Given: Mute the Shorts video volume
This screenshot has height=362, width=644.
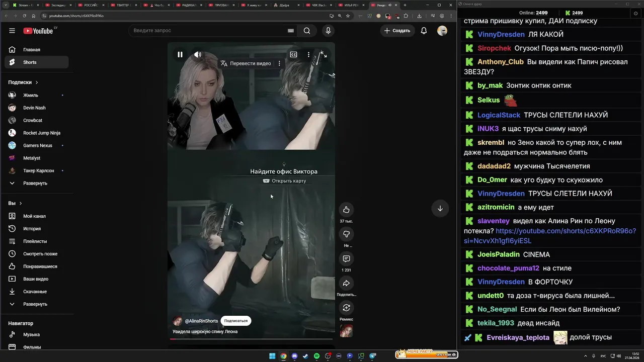Looking at the screenshot, I should (198, 54).
